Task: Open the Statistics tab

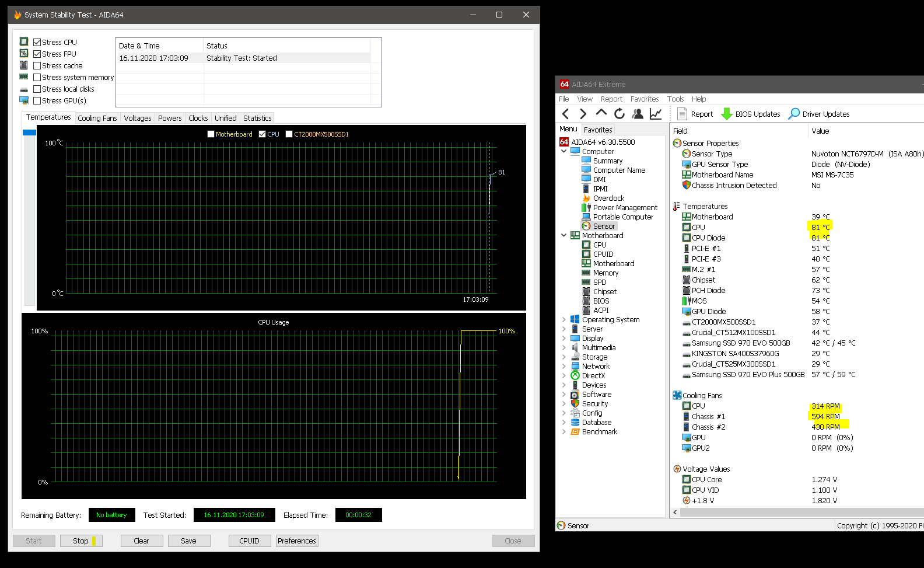Action: click(x=257, y=118)
